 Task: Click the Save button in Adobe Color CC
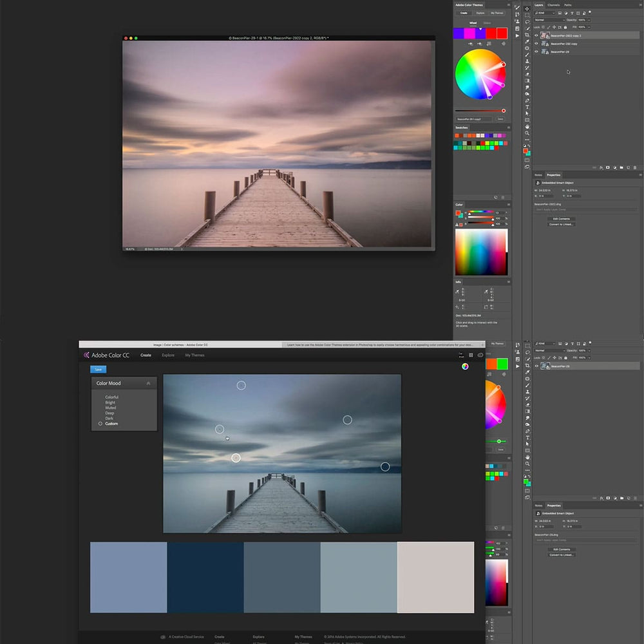coord(98,369)
